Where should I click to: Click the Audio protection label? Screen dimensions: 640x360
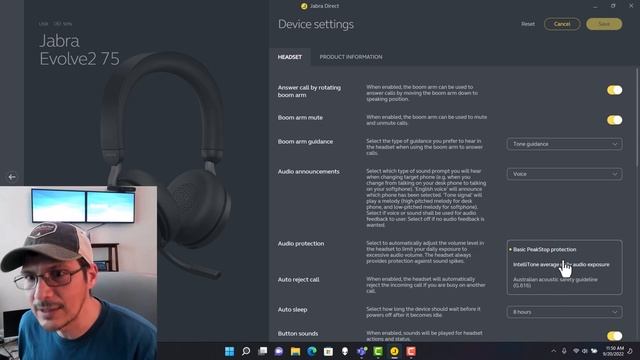[301, 244]
